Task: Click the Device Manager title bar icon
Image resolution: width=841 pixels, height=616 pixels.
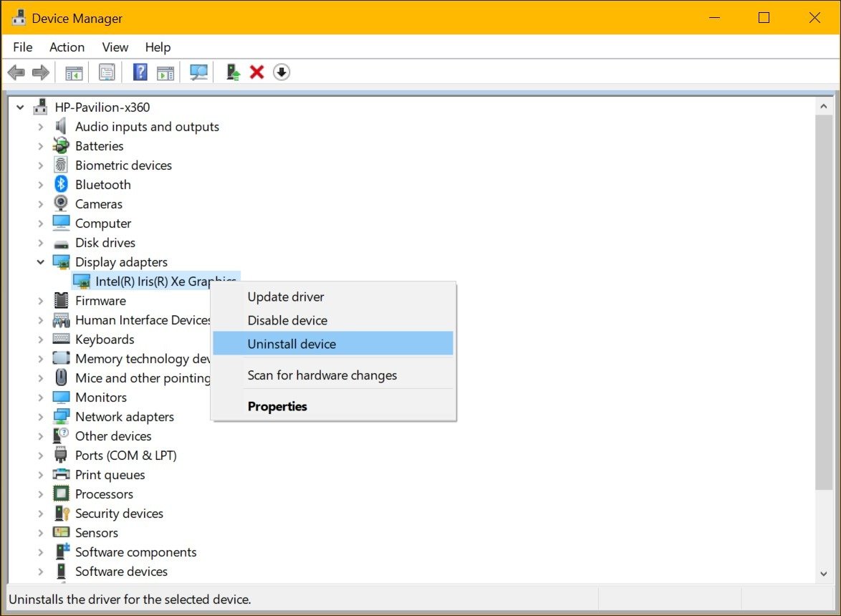Action: 19,18
